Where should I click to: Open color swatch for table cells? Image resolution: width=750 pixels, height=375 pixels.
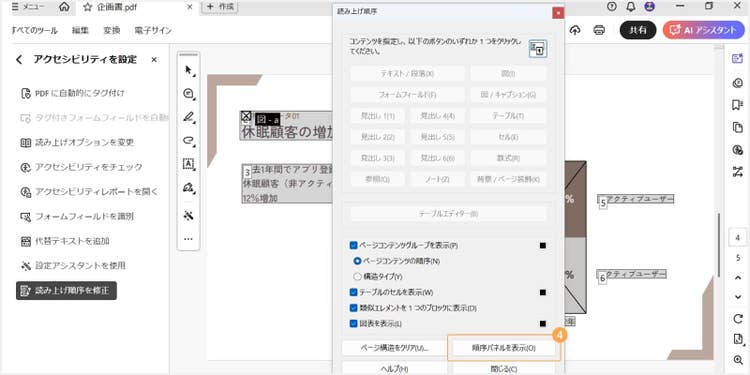tap(542, 292)
